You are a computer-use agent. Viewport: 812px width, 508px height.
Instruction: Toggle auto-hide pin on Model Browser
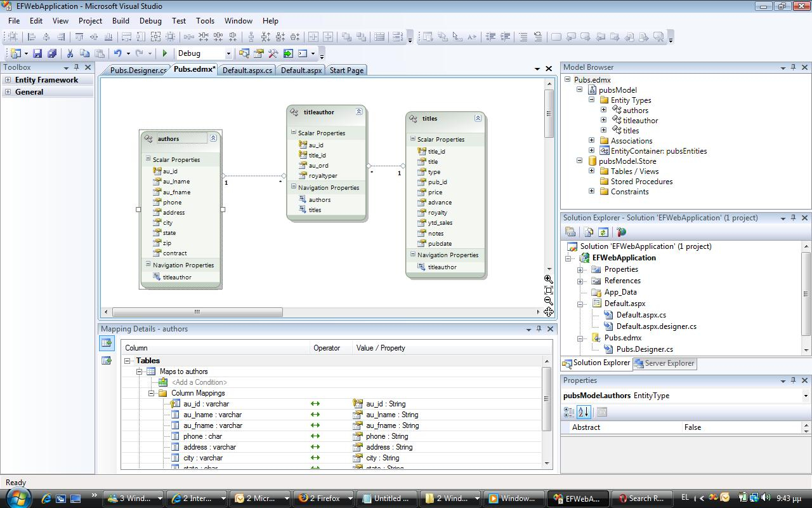coord(793,67)
